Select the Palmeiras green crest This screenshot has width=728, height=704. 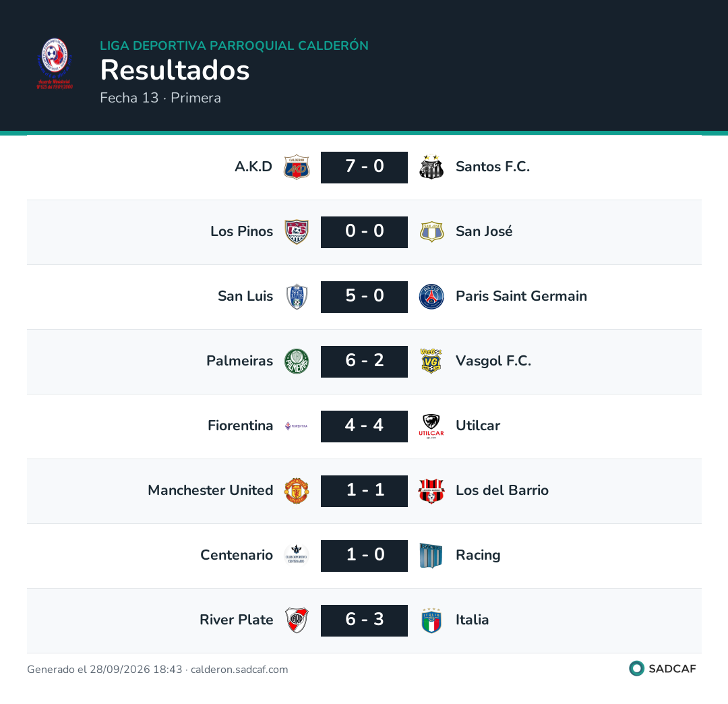(x=297, y=361)
